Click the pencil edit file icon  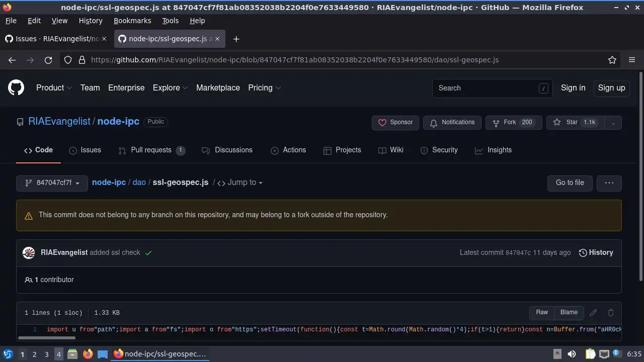tap(593, 312)
